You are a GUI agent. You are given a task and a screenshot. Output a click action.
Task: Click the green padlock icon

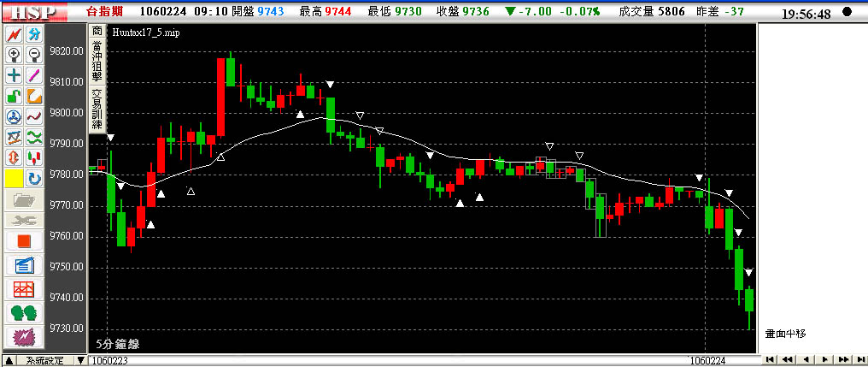pos(15,96)
